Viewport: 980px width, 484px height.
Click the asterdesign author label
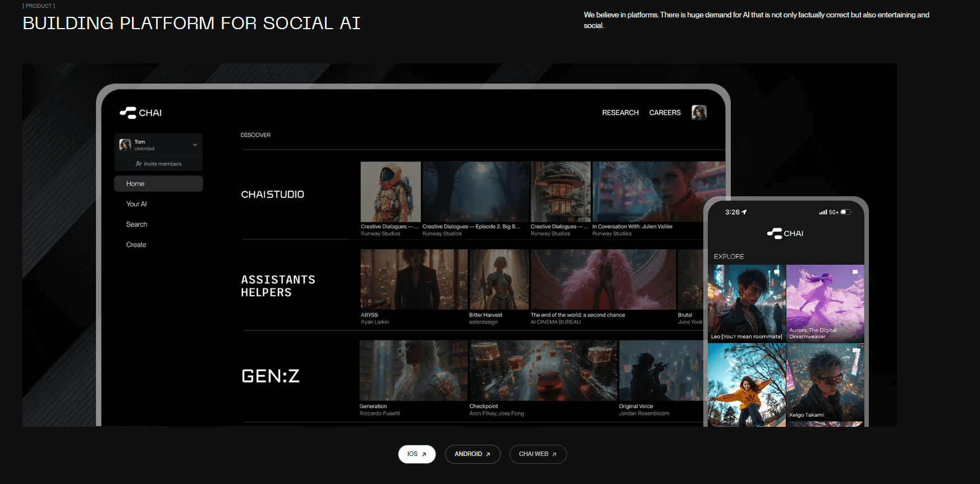(x=483, y=322)
